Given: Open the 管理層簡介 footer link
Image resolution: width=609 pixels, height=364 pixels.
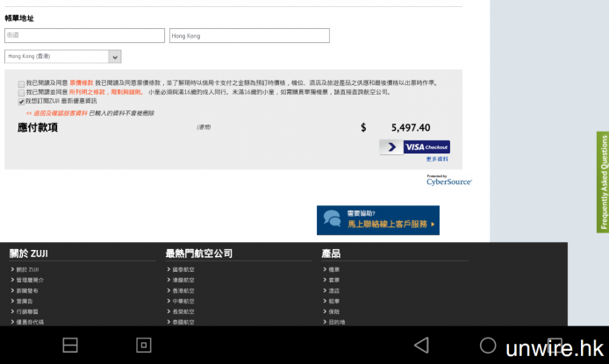Looking at the screenshot, I should point(30,280).
